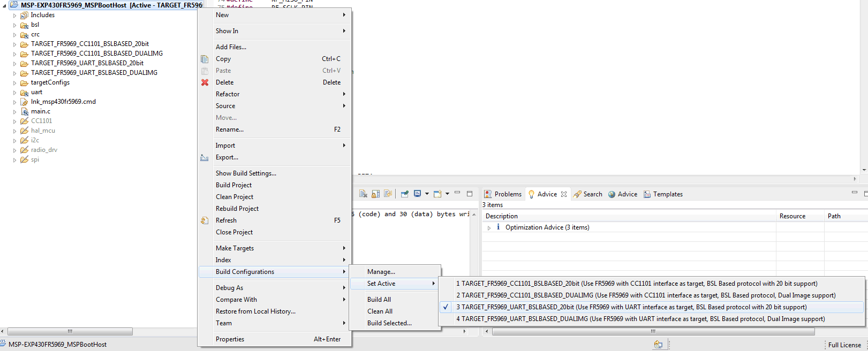Switch to the Problems tab

pyautogui.click(x=502, y=194)
